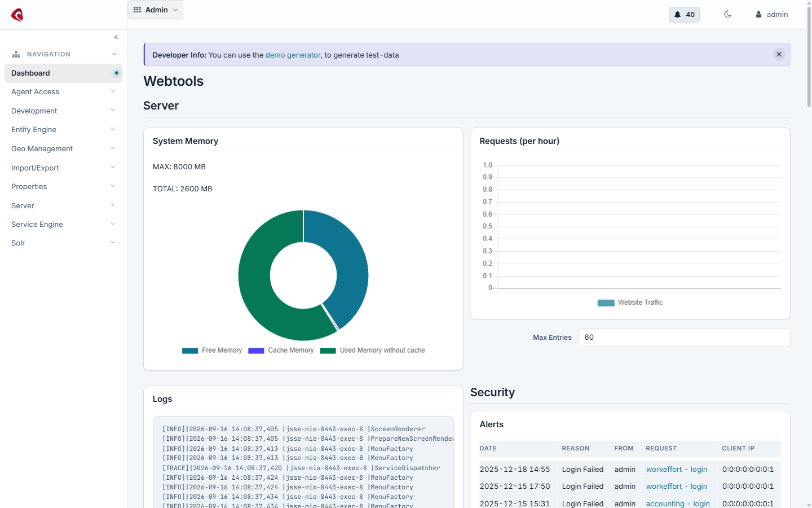
Task: Expand the Development menu
Action: 63,111
